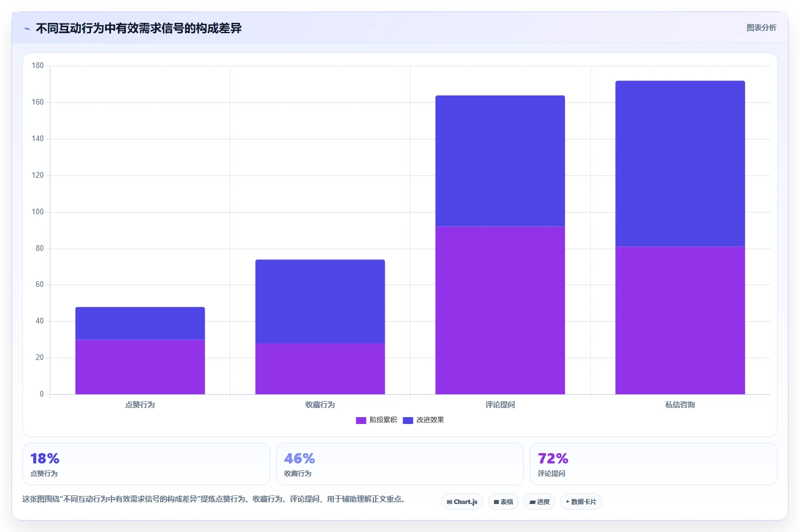Click the blue 私信咨询 bar segment
This screenshot has height=532, width=800.
pyautogui.click(x=680, y=164)
